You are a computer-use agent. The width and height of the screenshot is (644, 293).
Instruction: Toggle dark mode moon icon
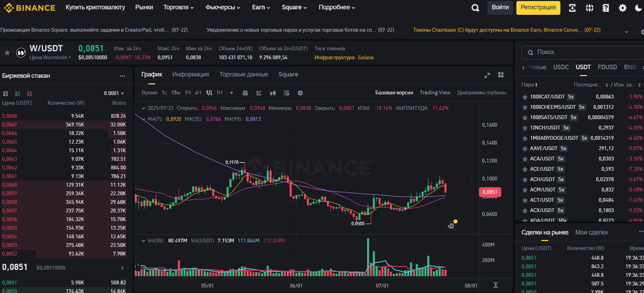pyautogui.click(x=638, y=8)
